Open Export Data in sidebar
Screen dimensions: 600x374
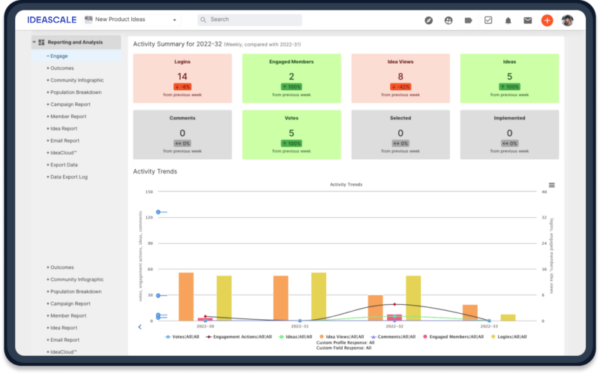[64, 165]
